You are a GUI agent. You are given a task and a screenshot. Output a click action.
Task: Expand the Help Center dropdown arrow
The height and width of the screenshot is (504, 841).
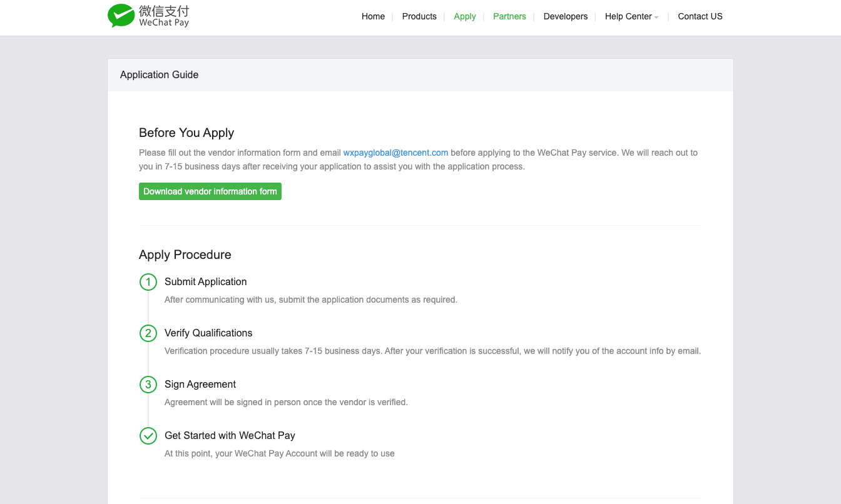[656, 18]
